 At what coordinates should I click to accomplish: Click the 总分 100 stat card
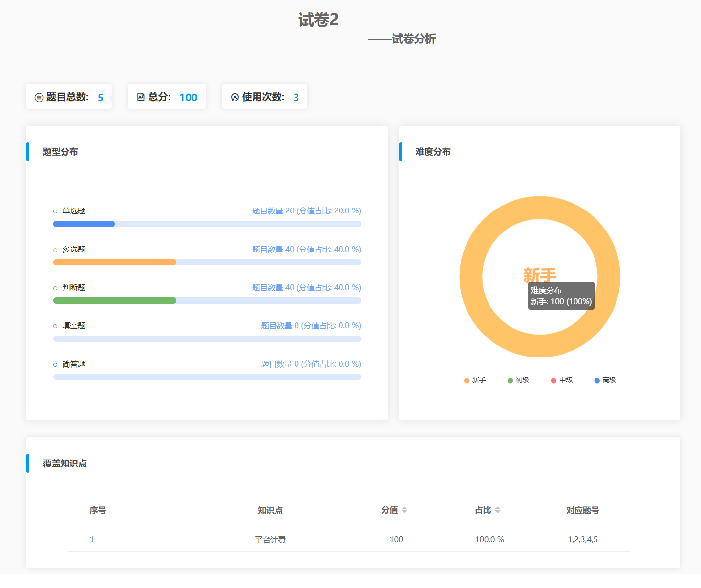pyautogui.click(x=167, y=97)
